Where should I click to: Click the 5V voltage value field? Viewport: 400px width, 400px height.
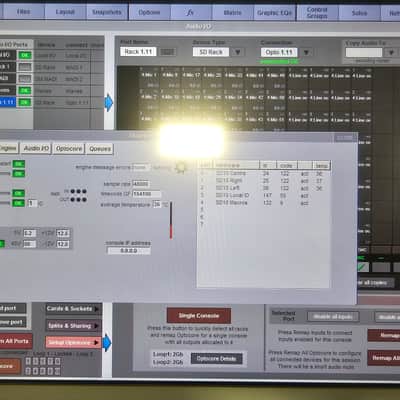coord(29,233)
